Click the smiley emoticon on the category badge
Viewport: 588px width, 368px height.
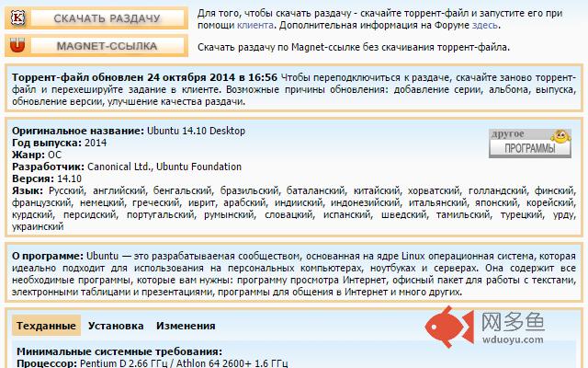561,137
